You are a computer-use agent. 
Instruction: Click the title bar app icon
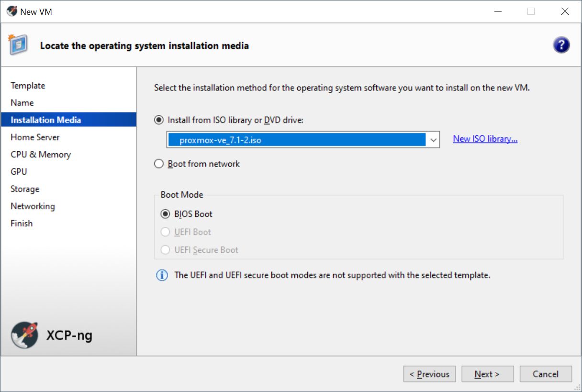(11, 11)
